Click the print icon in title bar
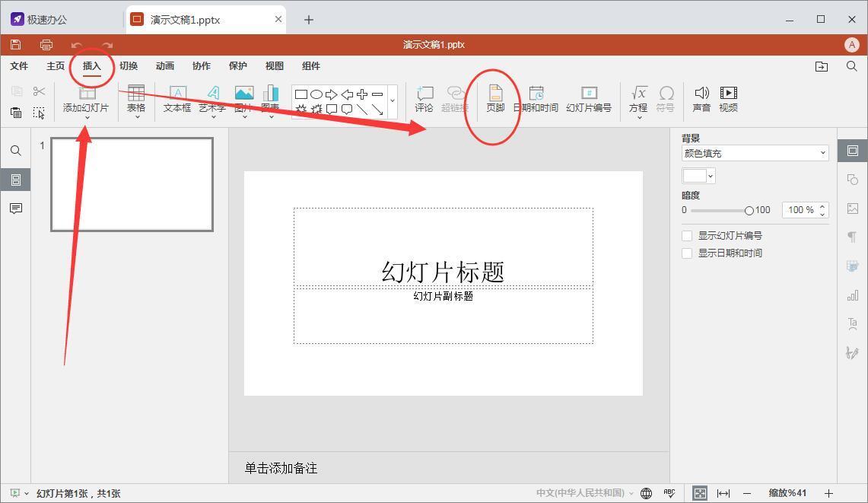868x503 pixels. (x=46, y=45)
